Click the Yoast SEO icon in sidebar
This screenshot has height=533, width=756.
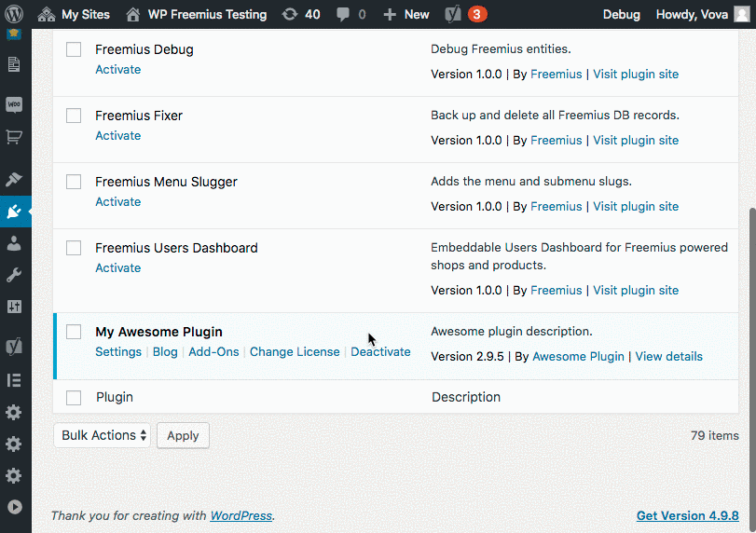pos(14,348)
